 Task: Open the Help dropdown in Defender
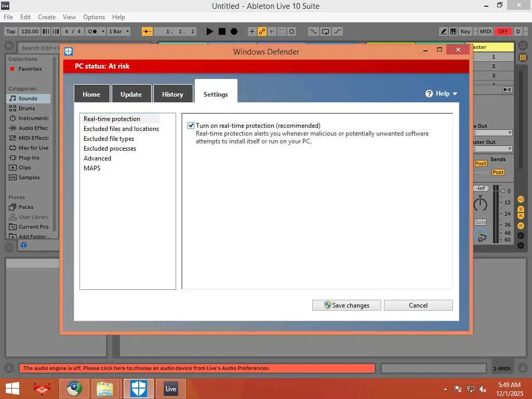[x=442, y=94]
